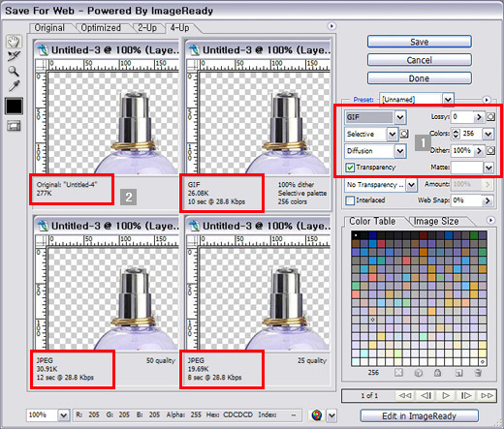
Task: Switch to the Image Size tab
Action: (x=436, y=222)
